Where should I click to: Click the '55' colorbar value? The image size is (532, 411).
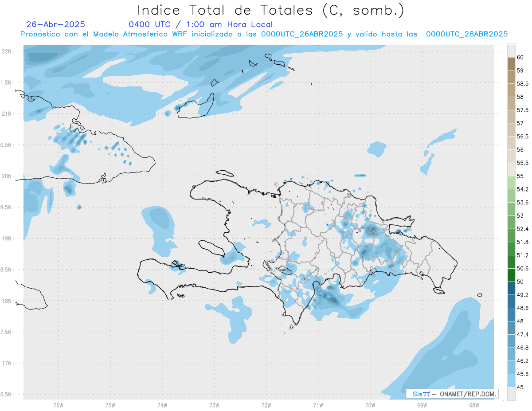point(520,176)
